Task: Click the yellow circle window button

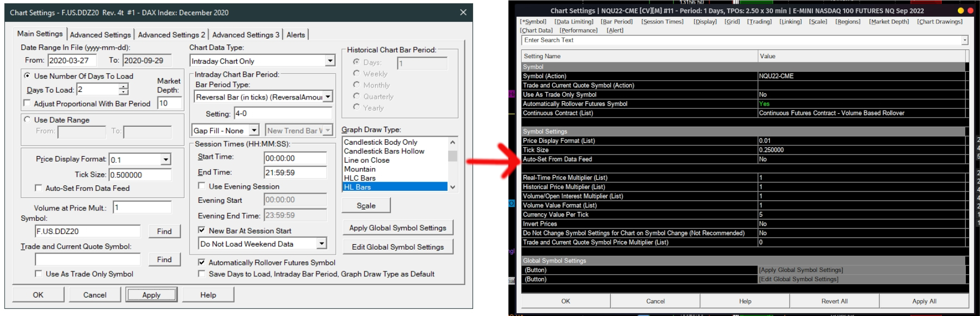Action: 960,10
